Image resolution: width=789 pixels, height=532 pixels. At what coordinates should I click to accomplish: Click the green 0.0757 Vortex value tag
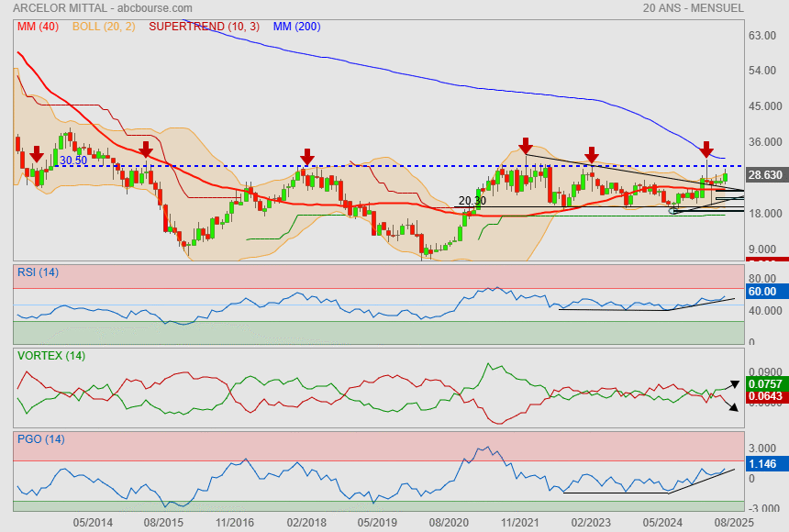click(x=767, y=383)
